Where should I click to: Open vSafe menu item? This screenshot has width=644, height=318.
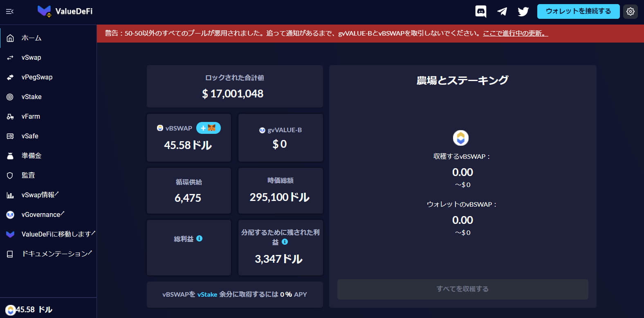30,136
